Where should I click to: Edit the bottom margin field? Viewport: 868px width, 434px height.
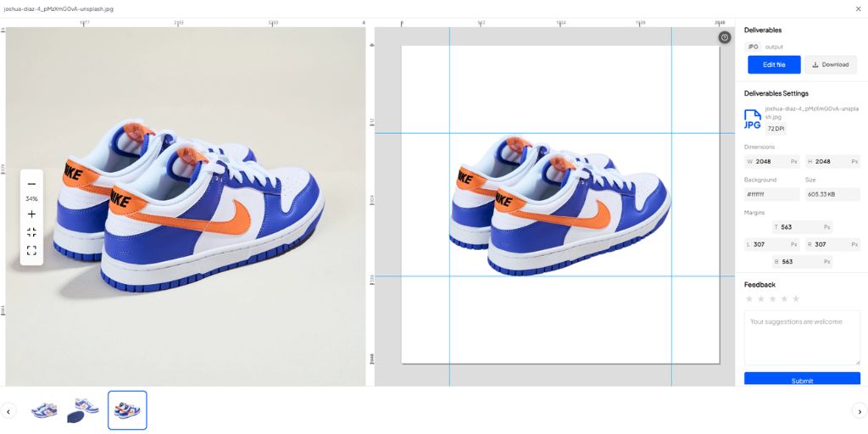coord(802,261)
